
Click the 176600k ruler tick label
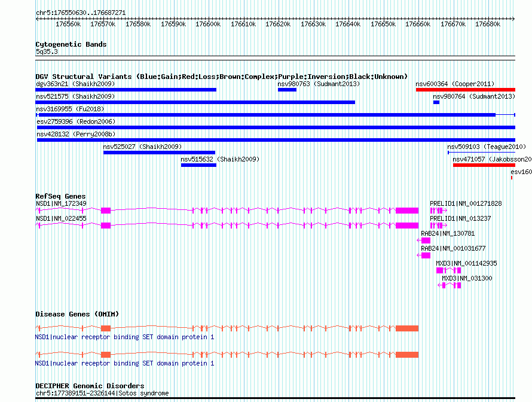point(208,25)
